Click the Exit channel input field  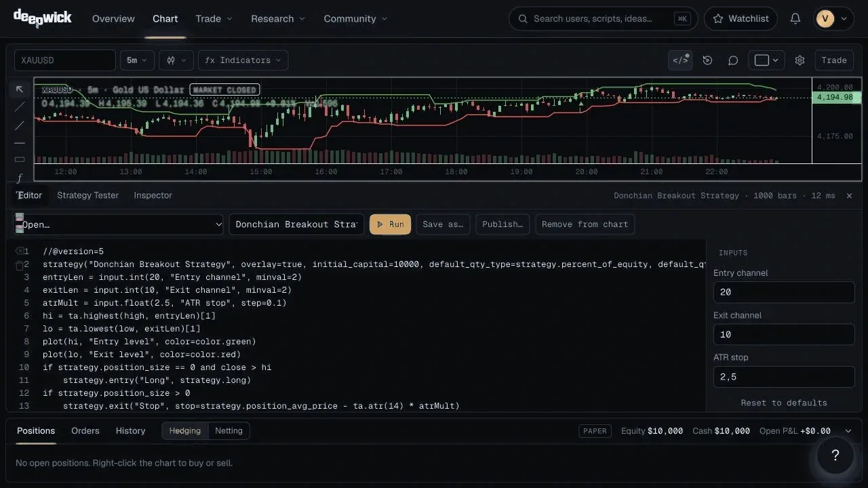(x=784, y=334)
